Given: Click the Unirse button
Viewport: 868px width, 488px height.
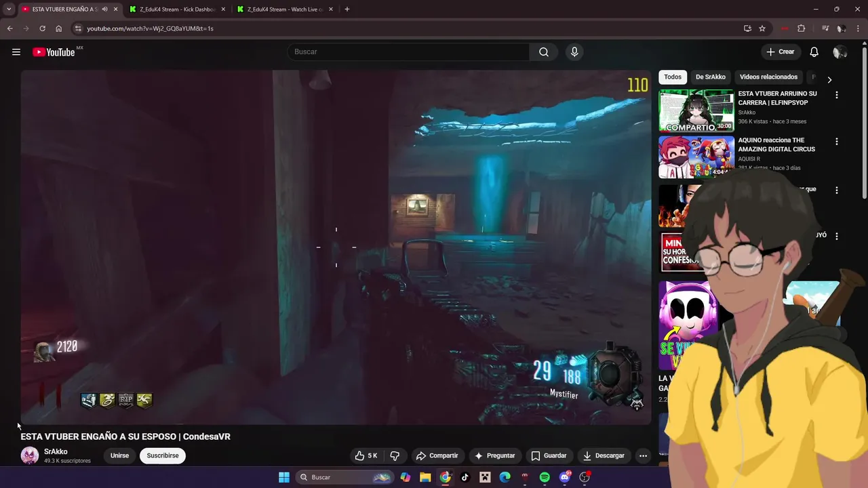Looking at the screenshot, I should pyautogui.click(x=119, y=455).
